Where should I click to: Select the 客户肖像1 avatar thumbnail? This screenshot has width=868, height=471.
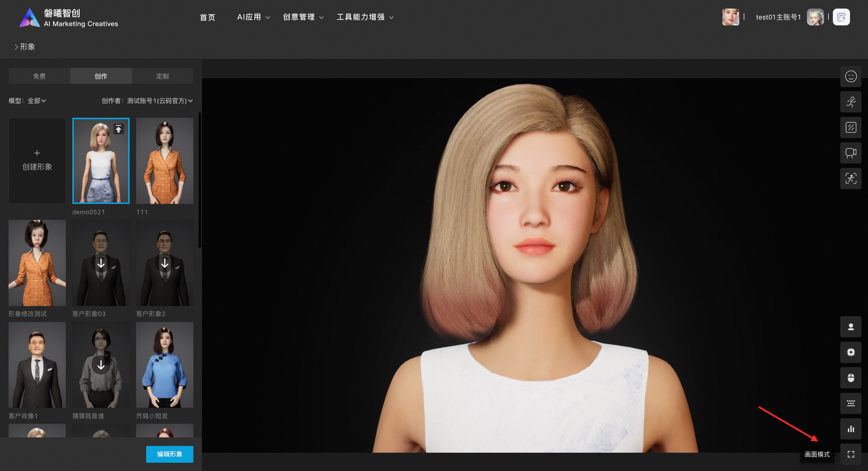[37, 365]
